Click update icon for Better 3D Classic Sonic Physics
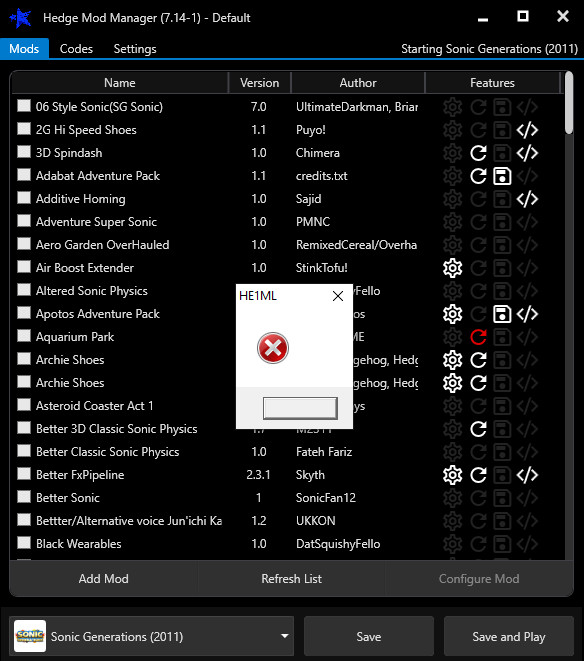Screen dimensions: 584x661 click(478, 429)
